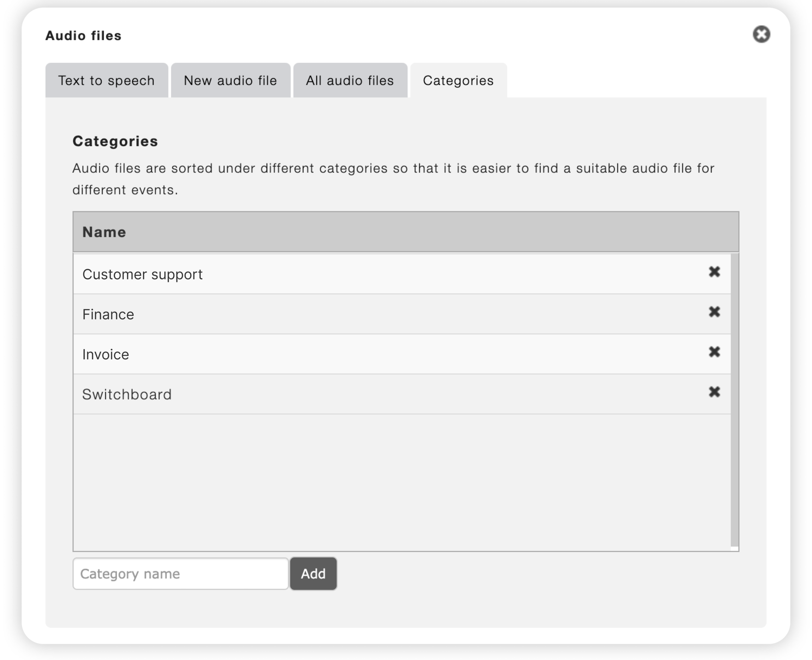812x660 pixels.
Task: Select the Customer support row name
Action: (142, 275)
